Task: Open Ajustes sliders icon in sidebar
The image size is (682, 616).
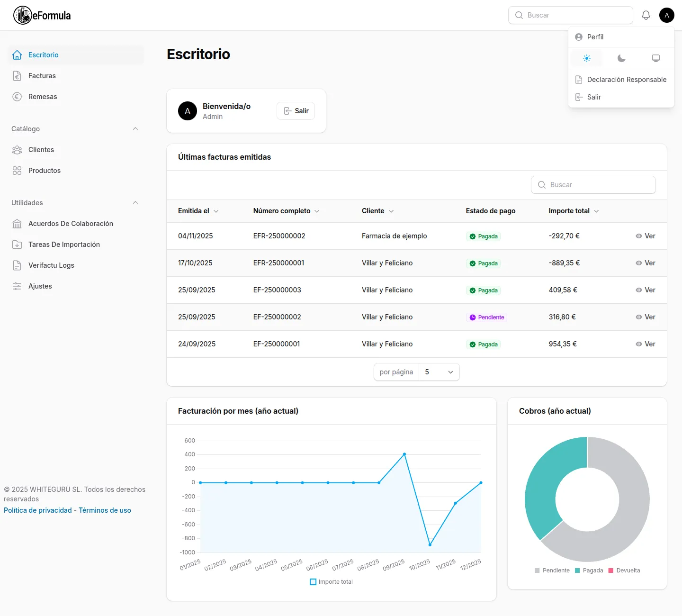Action: coord(17,286)
